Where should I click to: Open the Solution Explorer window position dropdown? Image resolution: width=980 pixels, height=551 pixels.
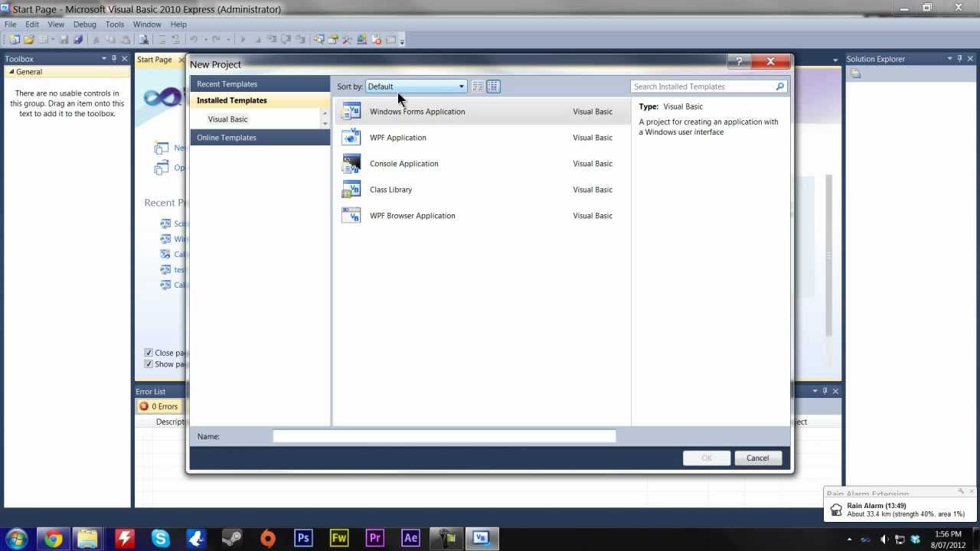[950, 59]
